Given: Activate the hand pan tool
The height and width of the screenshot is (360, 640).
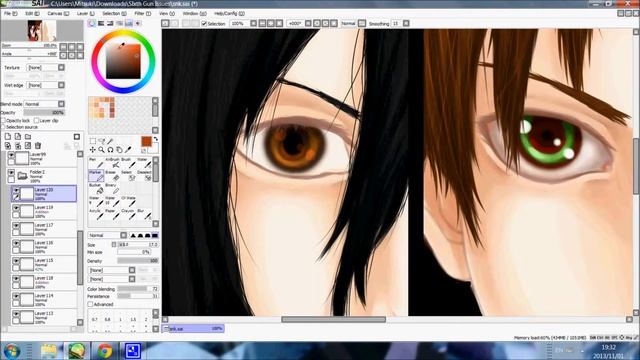Looking at the screenshot, I should [119, 150].
